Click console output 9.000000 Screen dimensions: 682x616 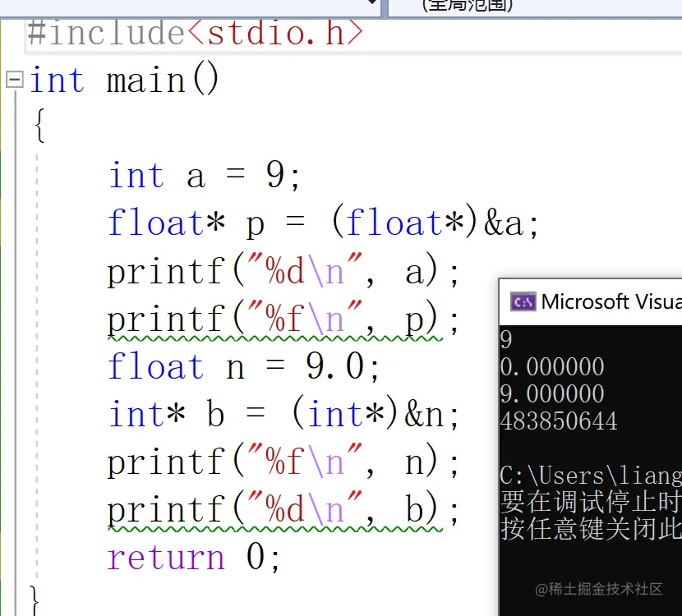[x=552, y=393]
